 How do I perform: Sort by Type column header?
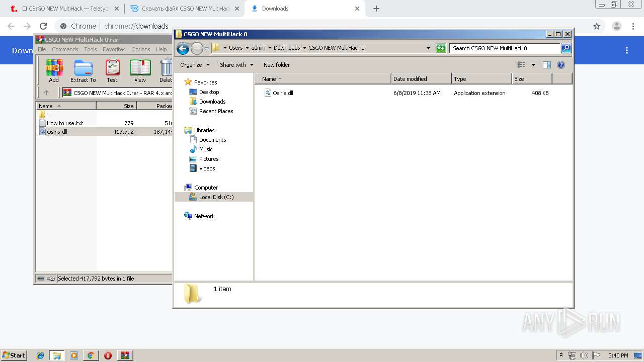click(481, 79)
